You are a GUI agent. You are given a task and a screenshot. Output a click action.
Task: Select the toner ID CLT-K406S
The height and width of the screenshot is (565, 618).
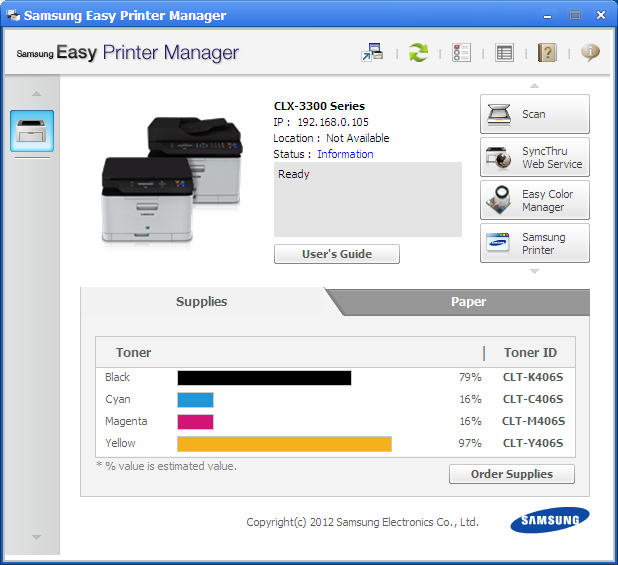(x=533, y=377)
